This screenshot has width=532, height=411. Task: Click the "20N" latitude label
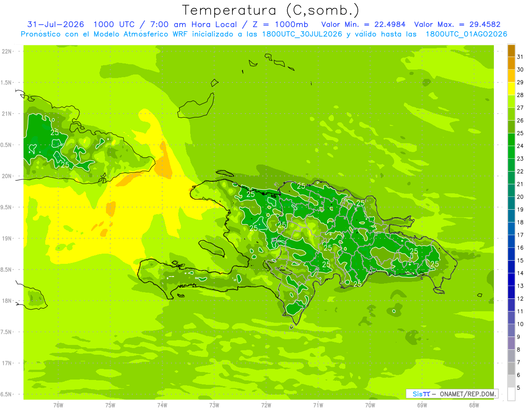tap(7, 176)
